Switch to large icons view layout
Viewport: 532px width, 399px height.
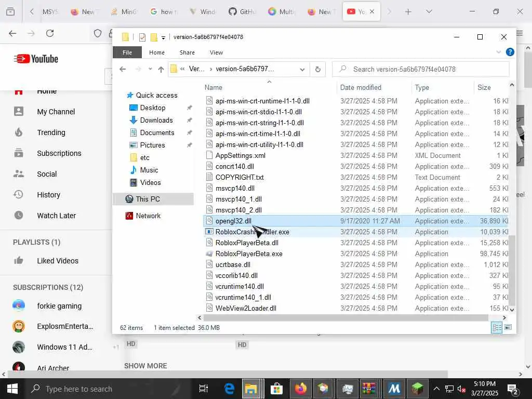[508, 327]
